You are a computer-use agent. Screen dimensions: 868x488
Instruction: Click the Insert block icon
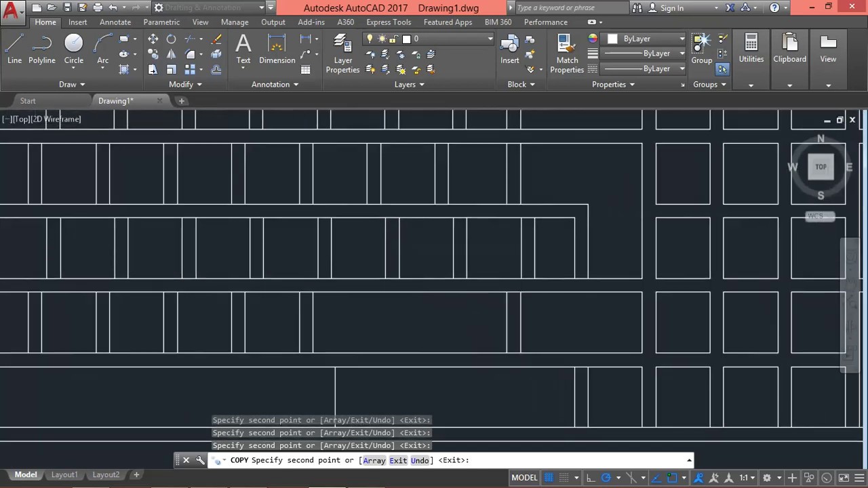pos(510,49)
